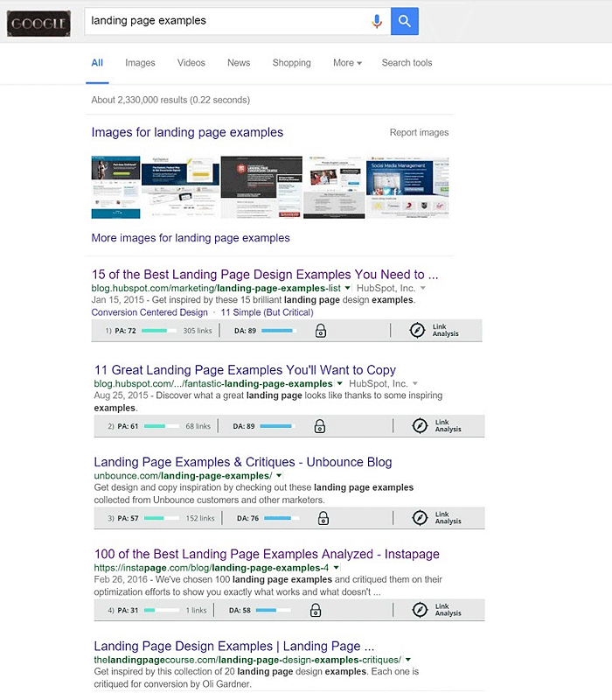Click the 'PA: 61' label
This screenshot has height=700, width=612.
(x=128, y=426)
